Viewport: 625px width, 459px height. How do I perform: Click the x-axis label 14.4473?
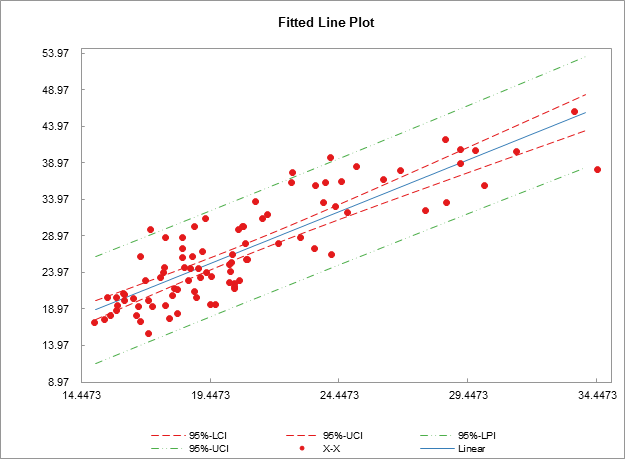(82, 395)
